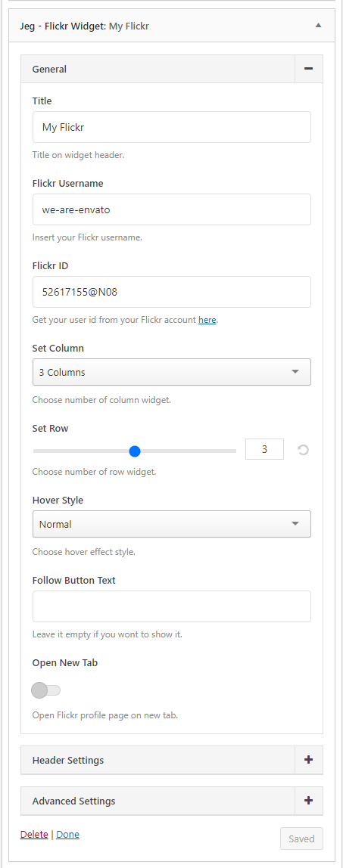This screenshot has width=343, height=868.
Task: Click Header Settings section title
Action: [x=68, y=760]
